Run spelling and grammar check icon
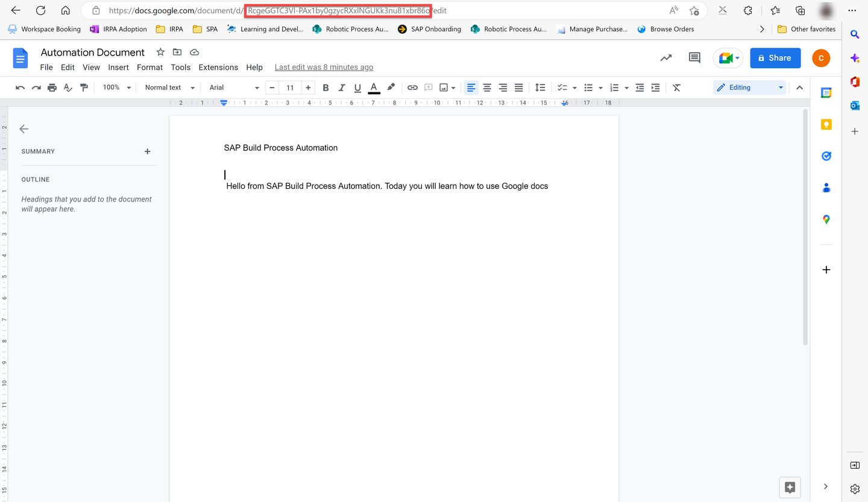Screen dimensions: 868x502 (68, 87)
